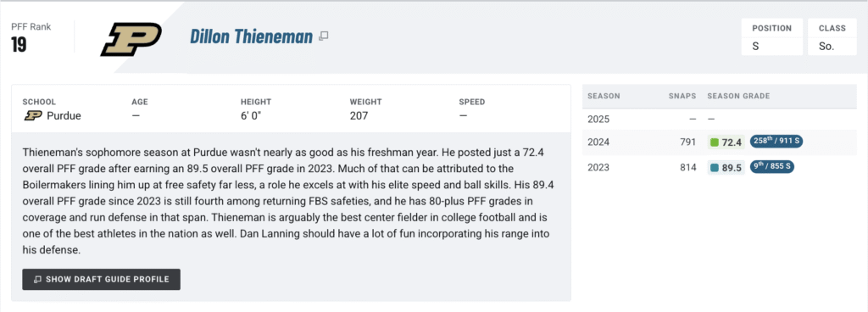
Task: Click the large Purdue P logo
Action: pos(131,39)
